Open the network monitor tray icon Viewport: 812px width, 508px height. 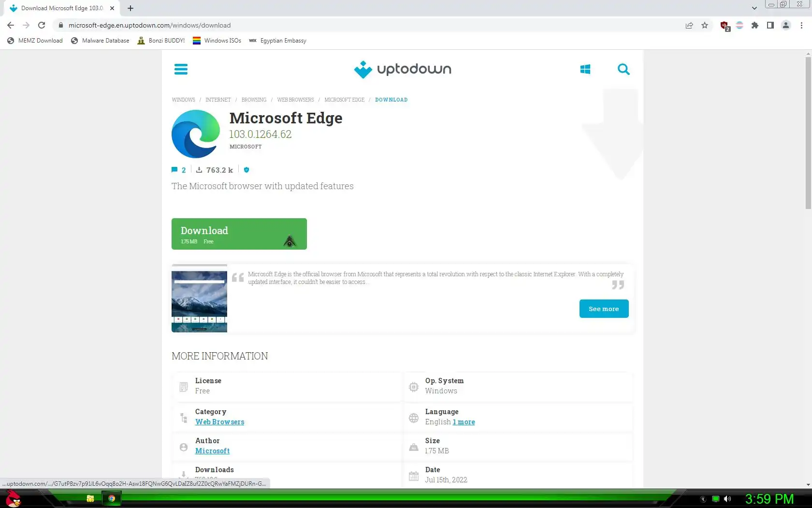tap(716, 499)
